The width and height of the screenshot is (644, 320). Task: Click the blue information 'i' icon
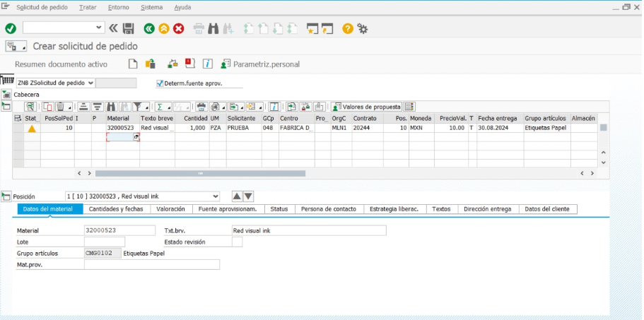pyautogui.click(x=208, y=64)
